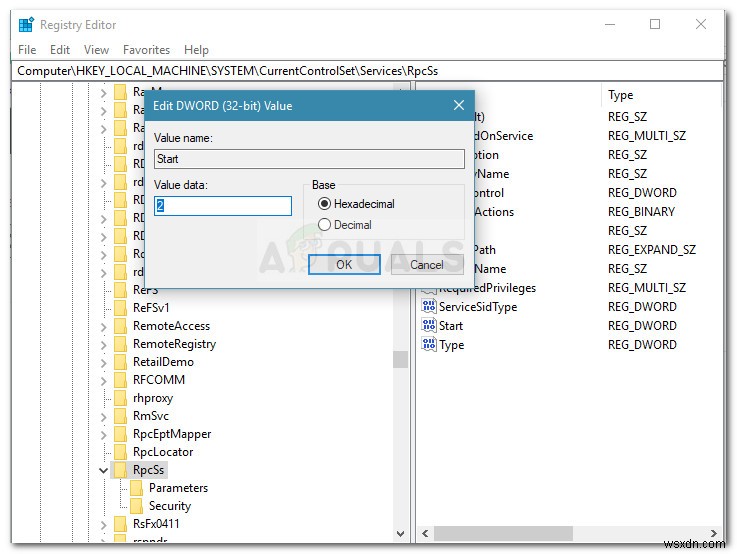Confirm the DWORD edit with OK
This screenshot has width=737, height=554.
pyautogui.click(x=344, y=265)
